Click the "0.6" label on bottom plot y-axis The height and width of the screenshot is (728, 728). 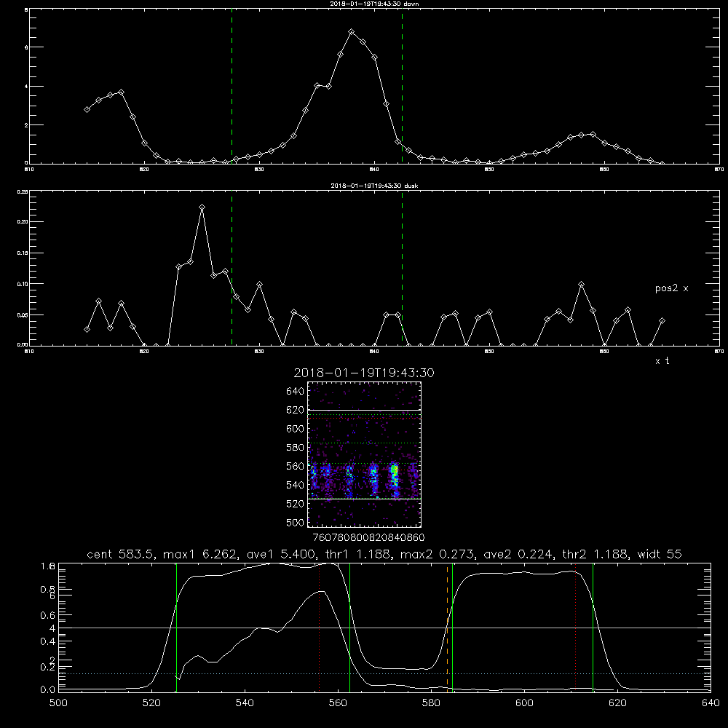pyautogui.click(x=48, y=615)
